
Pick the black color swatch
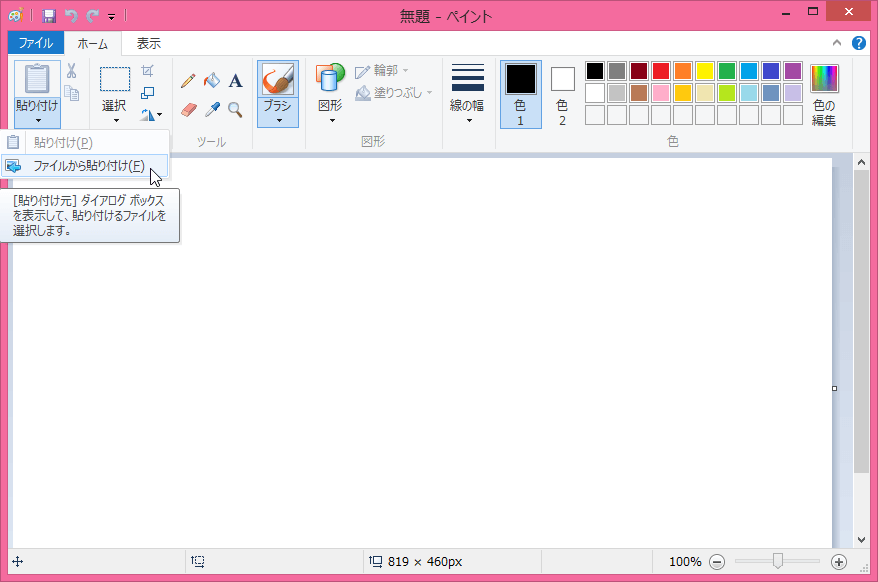pos(595,71)
